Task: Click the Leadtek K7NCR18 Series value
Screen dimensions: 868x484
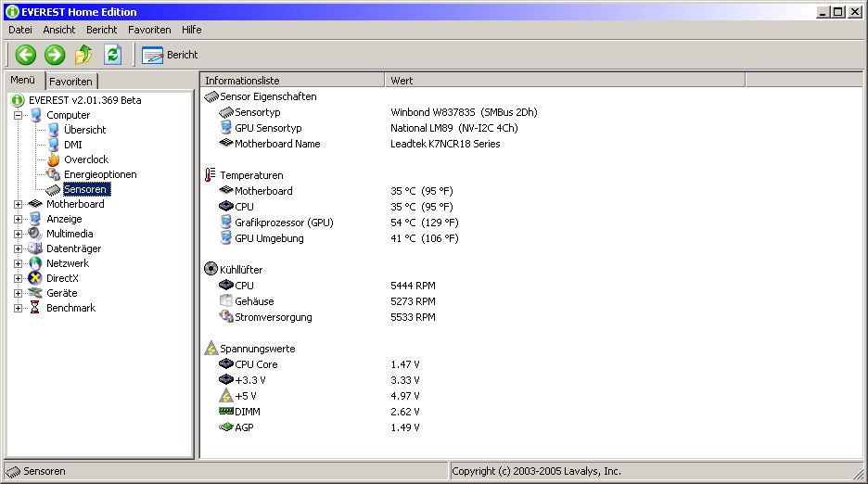Action: coord(445,144)
